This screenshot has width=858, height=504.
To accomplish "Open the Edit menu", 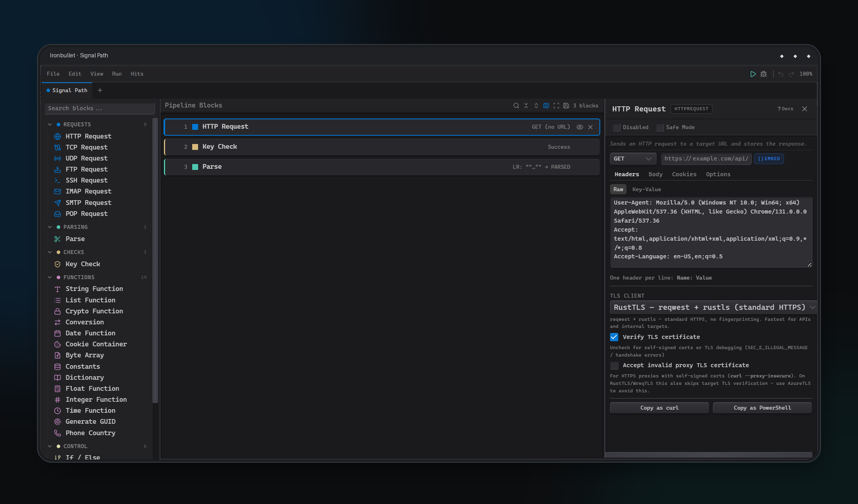I will click(x=75, y=74).
